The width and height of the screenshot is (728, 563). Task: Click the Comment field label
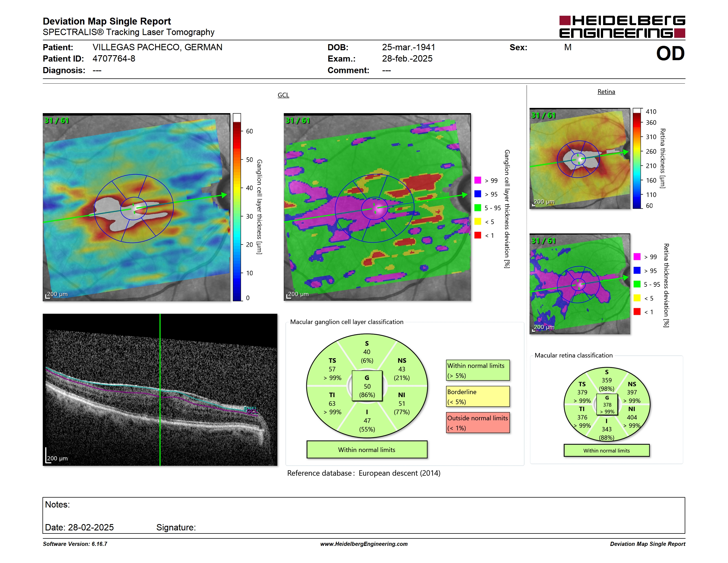click(348, 70)
